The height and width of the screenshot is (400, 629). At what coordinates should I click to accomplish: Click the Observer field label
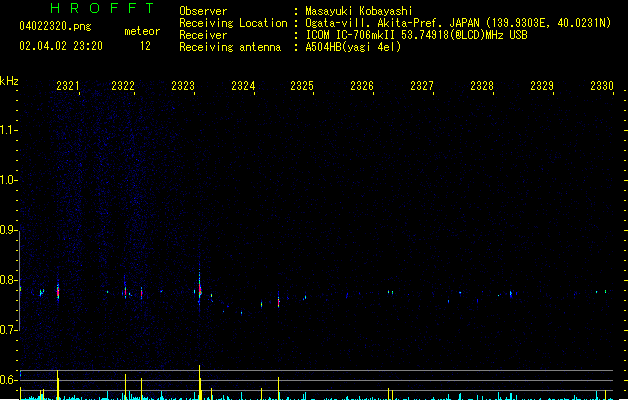[203, 11]
